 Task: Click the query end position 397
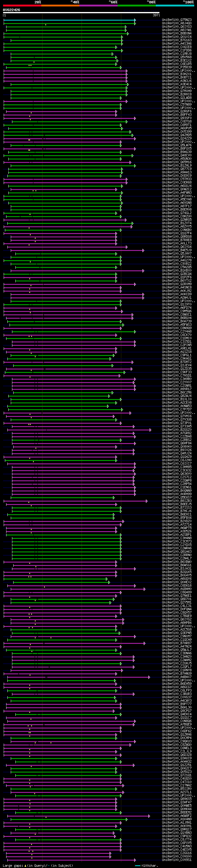click(x=155, y=15)
